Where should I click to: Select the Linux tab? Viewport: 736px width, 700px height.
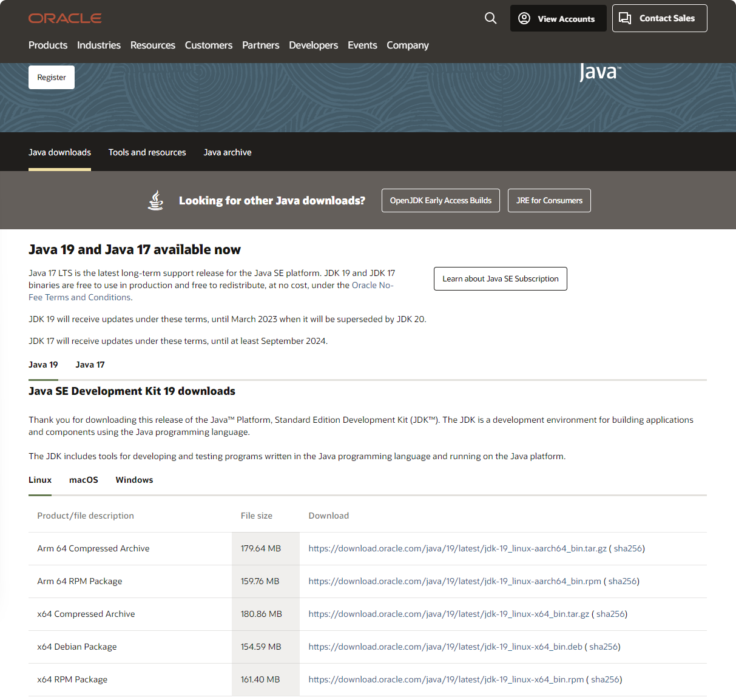pos(40,480)
